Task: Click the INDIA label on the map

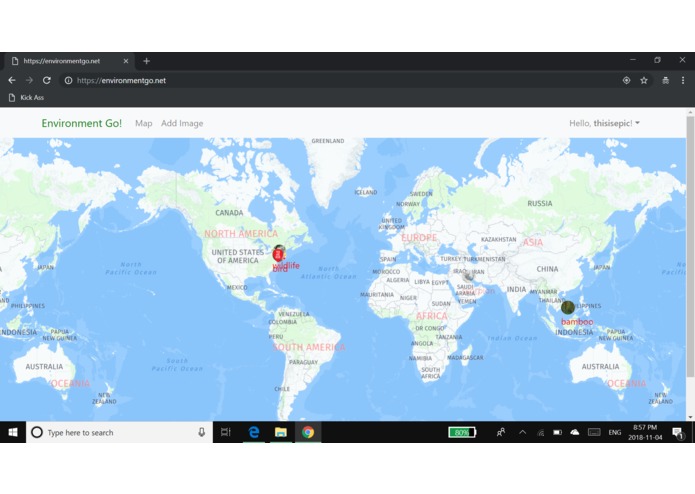Action: (516, 289)
